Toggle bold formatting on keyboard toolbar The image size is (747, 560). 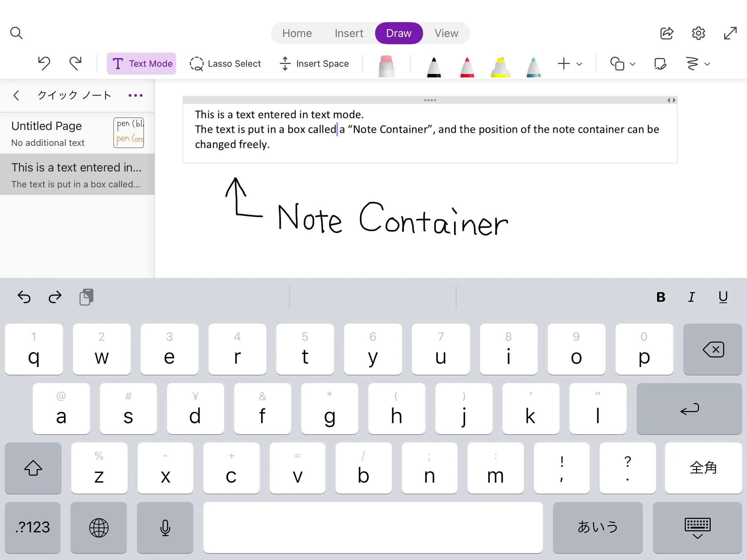coord(661,297)
